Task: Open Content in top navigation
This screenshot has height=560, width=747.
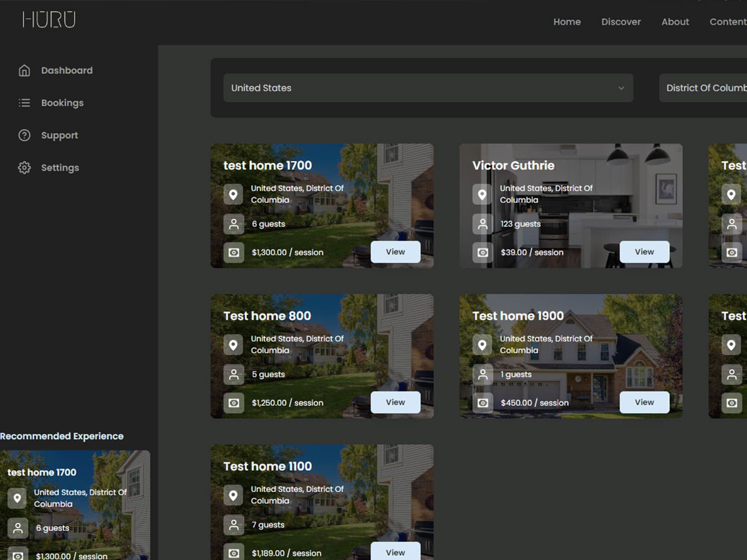Action: [x=728, y=22]
